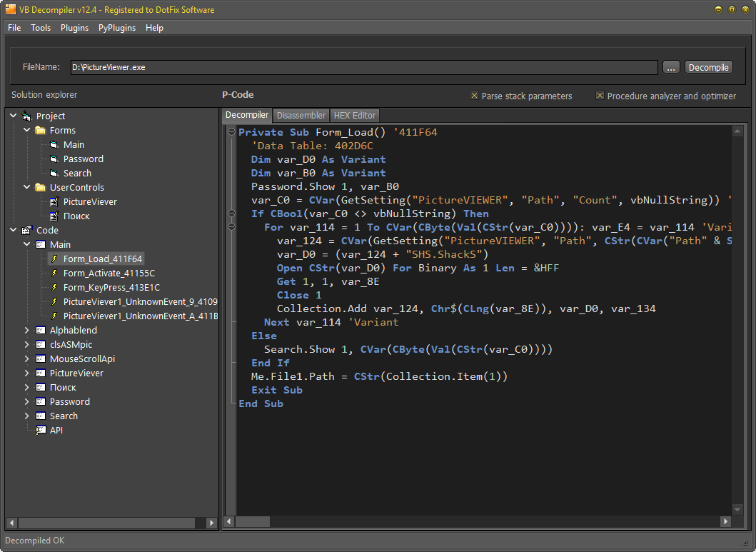Select Form_Activate_41155C in the tree
This screenshot has height=552, width=756.
pos(109,274)
